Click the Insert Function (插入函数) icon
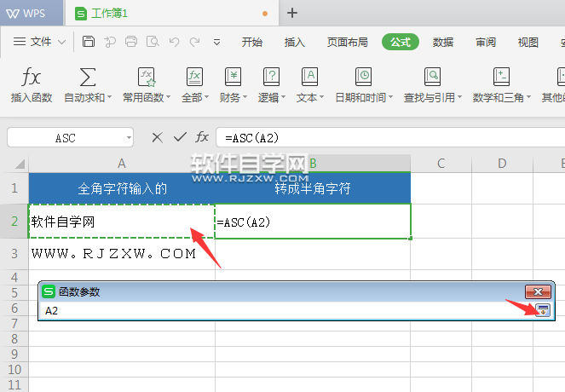Image resolution: width=565 pixels, height=392 pixels. pos(32,78)
